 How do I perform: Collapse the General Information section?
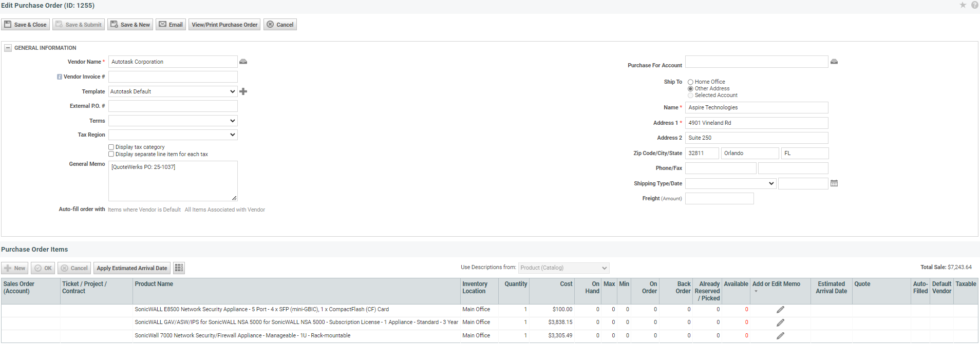tap(8, 48)
